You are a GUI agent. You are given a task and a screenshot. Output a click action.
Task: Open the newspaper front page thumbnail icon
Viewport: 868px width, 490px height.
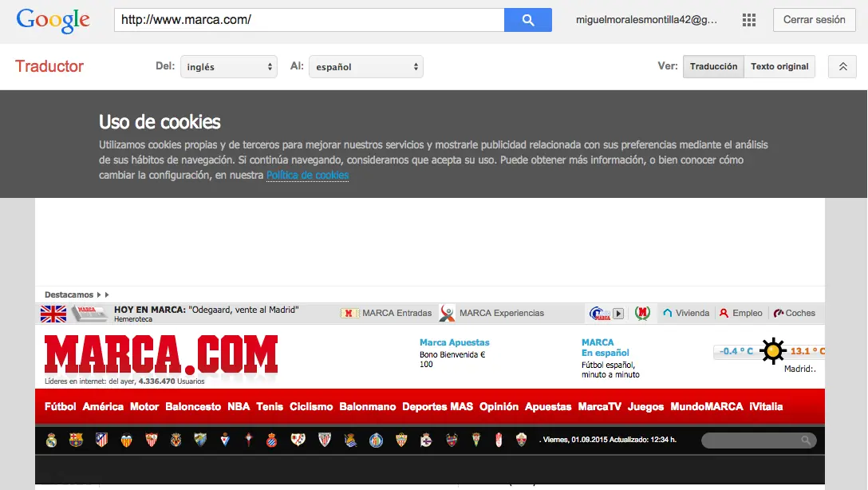(89, 314)
